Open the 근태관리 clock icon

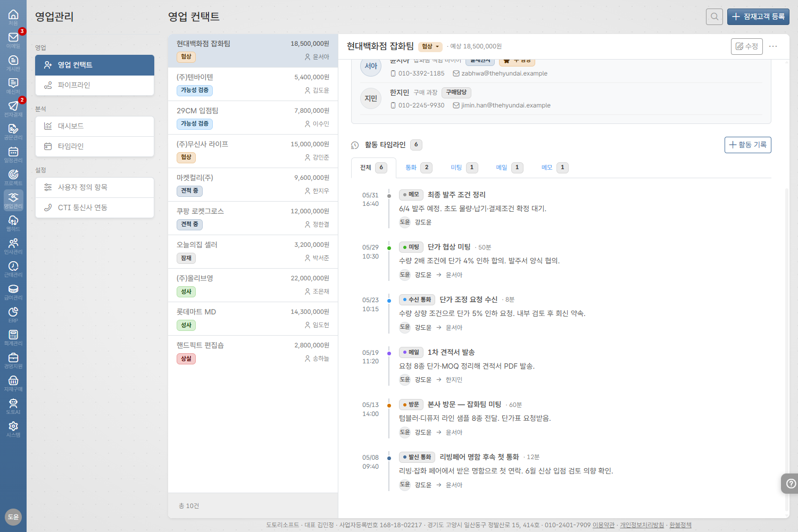(x=13, y=269)
